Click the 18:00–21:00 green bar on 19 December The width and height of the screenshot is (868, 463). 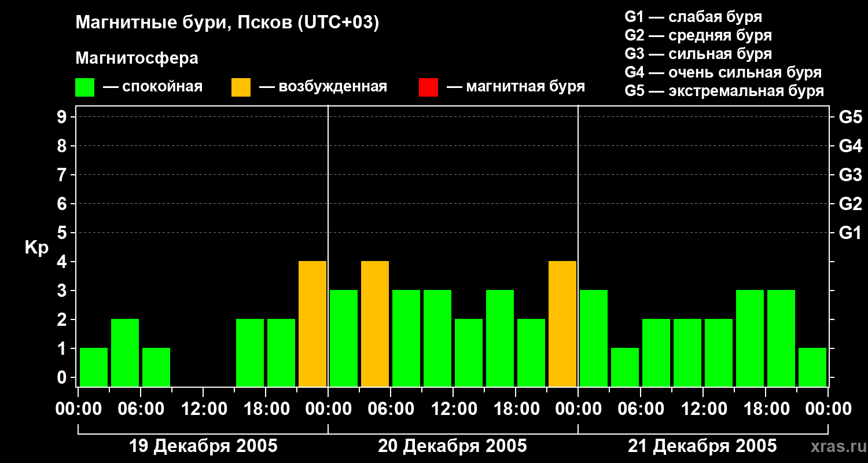(x=281, y=352)
